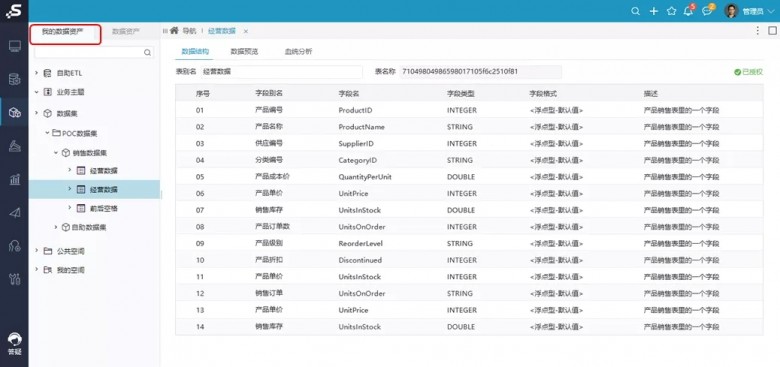Switch to the 血统分析 tab

tap(298, 51)
